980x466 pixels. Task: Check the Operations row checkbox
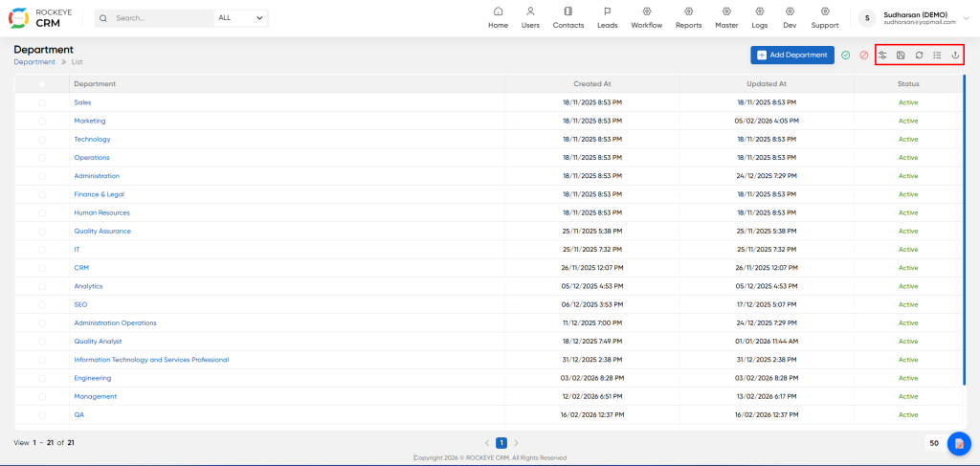click(x=42, y=158)
